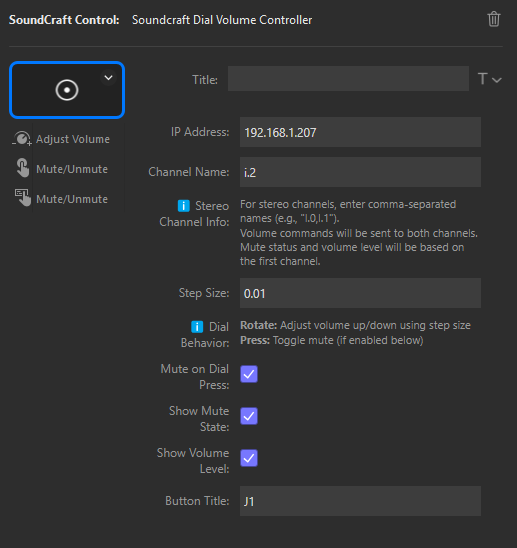Open the dial preview dropdown chevron
This screenshot has height=548, width=517.
[x=108, y=78]
